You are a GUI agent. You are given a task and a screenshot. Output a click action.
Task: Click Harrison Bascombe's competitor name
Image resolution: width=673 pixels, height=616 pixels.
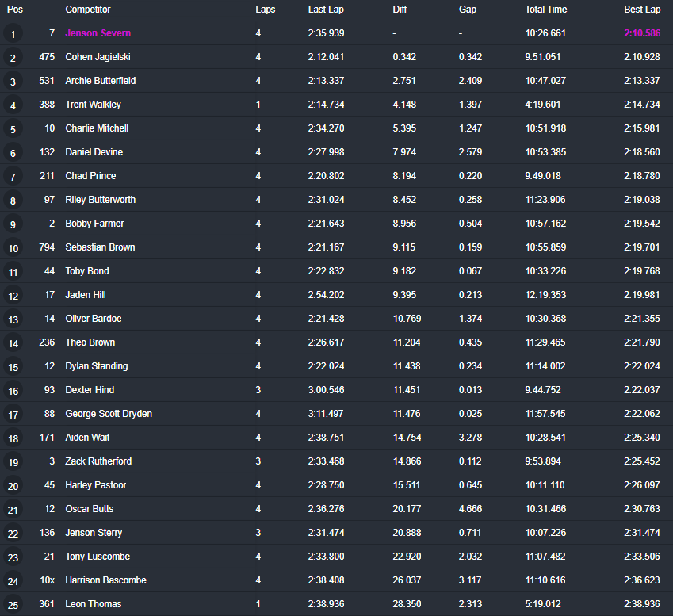105,580
